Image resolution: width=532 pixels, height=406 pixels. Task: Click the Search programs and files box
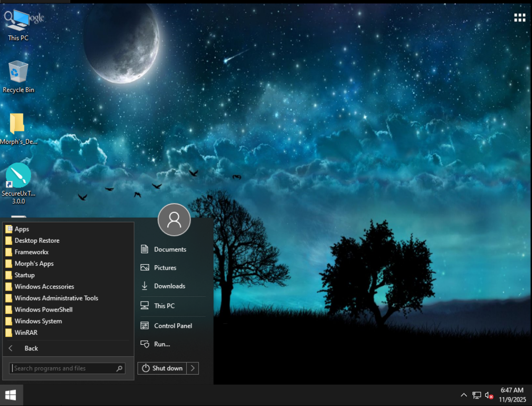62,368
